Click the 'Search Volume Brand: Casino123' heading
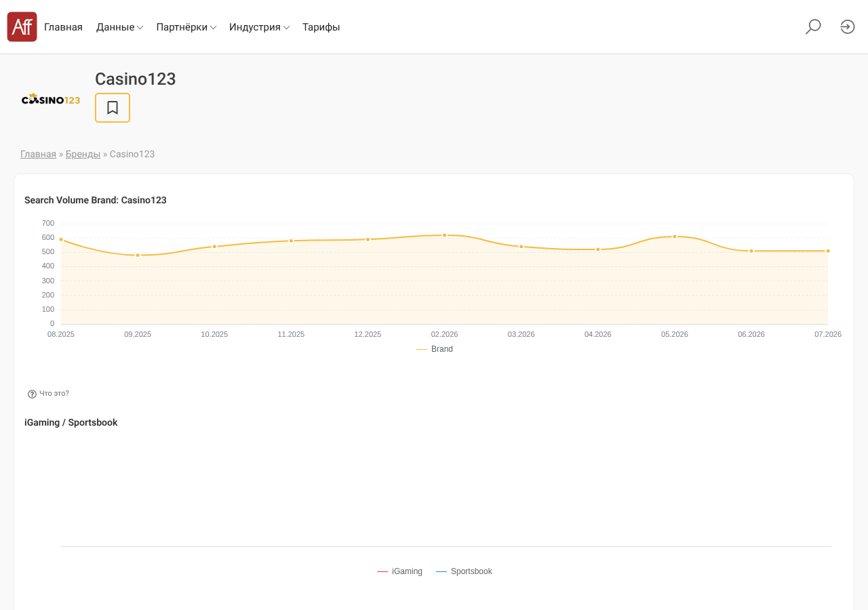Screen dimensions: 868x610 coord(96,200)
